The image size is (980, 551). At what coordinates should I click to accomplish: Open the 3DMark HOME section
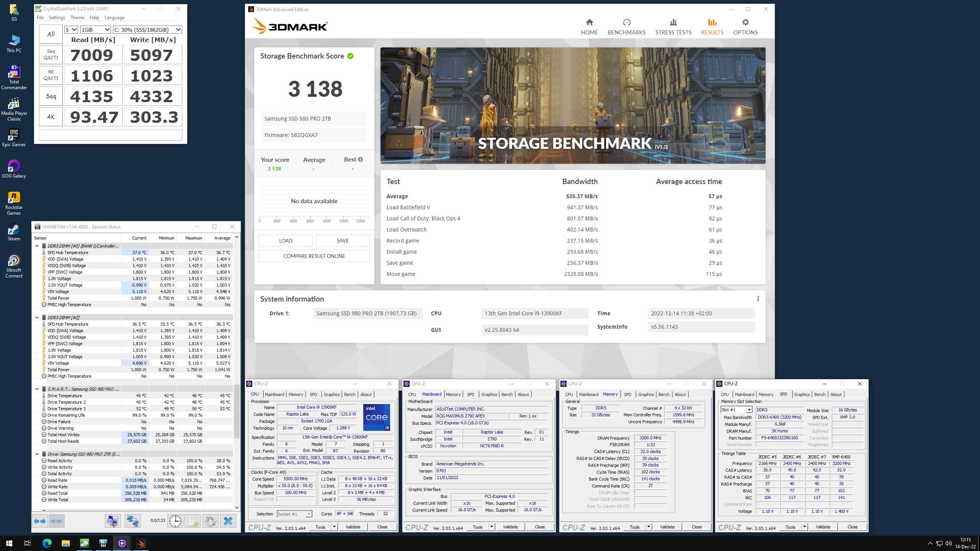tap(589, 27)
